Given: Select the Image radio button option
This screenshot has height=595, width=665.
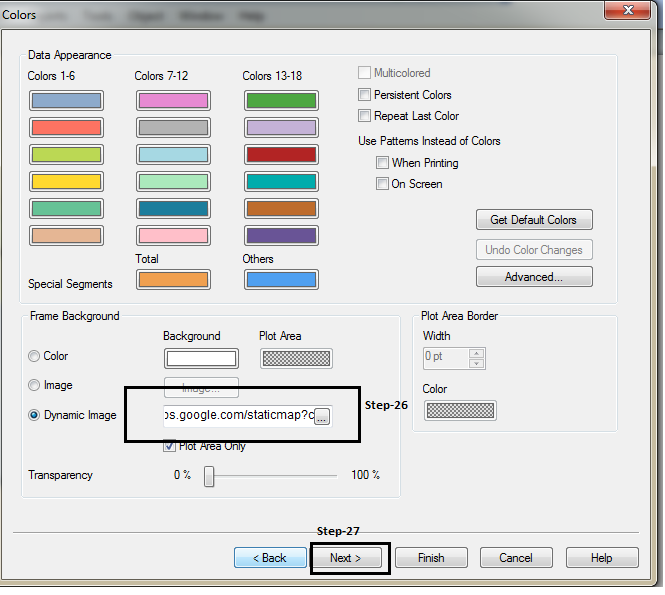Looking at the screenshot, I should [35, 385].
